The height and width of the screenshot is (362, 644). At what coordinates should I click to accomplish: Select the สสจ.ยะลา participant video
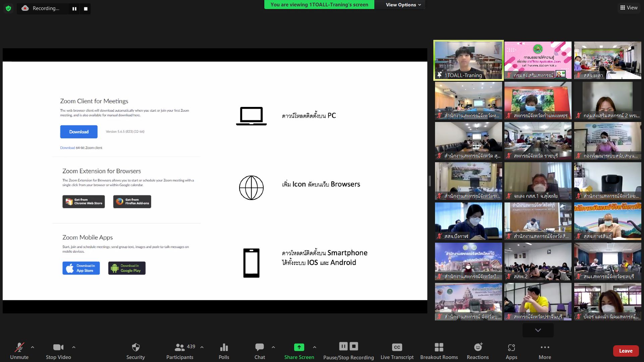[x=607, y=60]
